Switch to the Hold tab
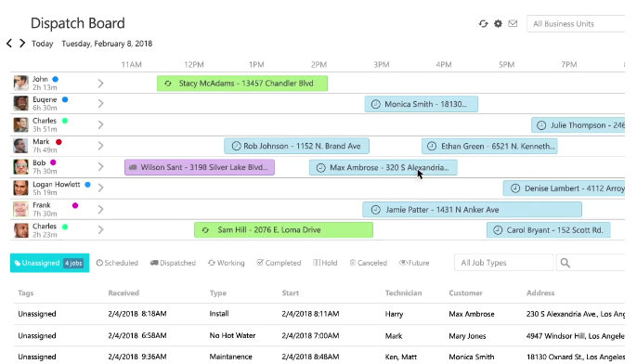Image resolution: width=637 pixels, height=364 pixels. pyautogui.click(x=325, y=263)
